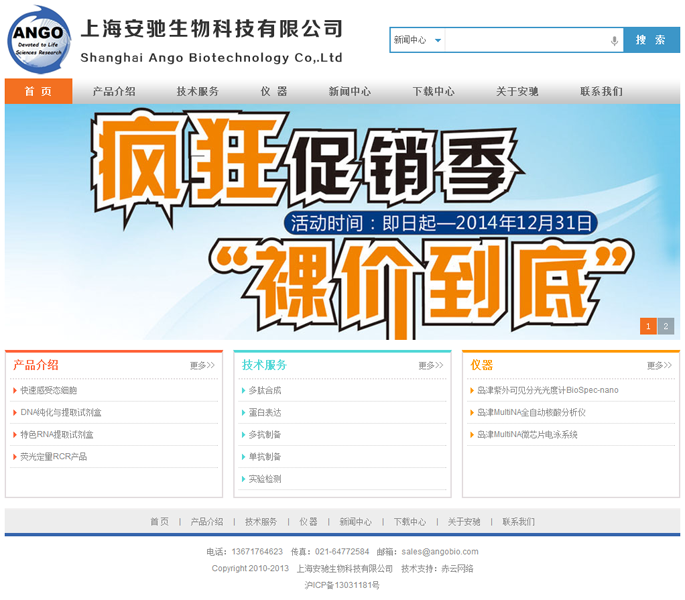This screenshot has height=600, width=685.
Task: Open the 特色RNA提取试剂盒 link
Action: tap(57, 435)
